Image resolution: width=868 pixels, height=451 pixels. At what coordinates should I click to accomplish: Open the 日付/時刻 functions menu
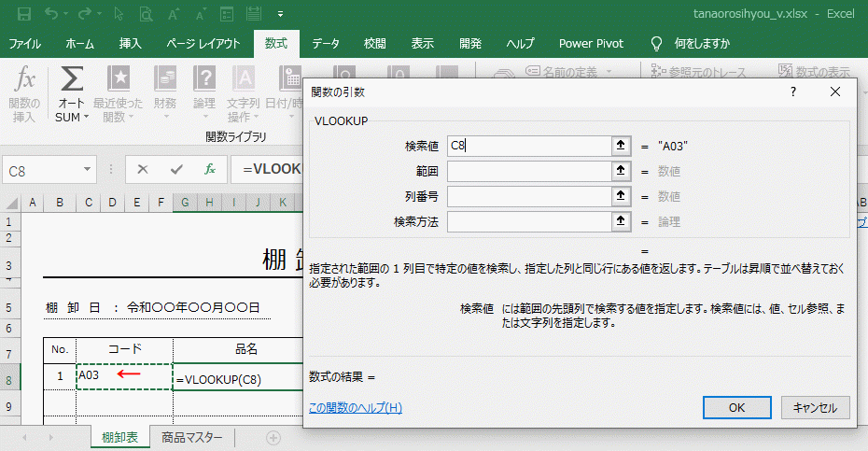(x=284, y=93)
